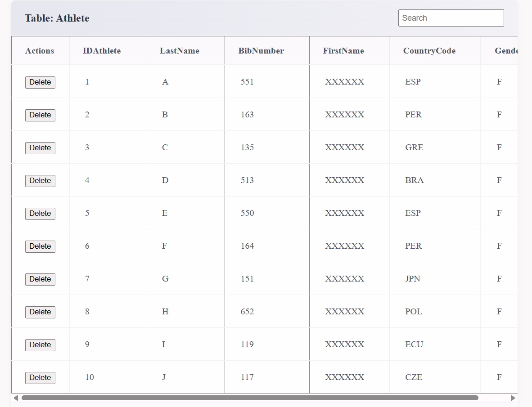
Task: Click last name I cell
Action: [185, 344]
